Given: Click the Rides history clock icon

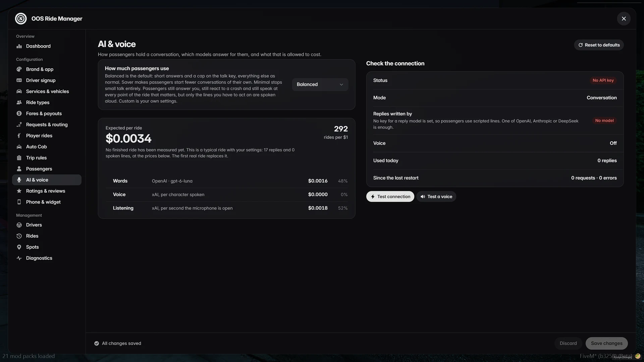Looking at the screenshot, I should pyautogui.click(x=19, y=236).
